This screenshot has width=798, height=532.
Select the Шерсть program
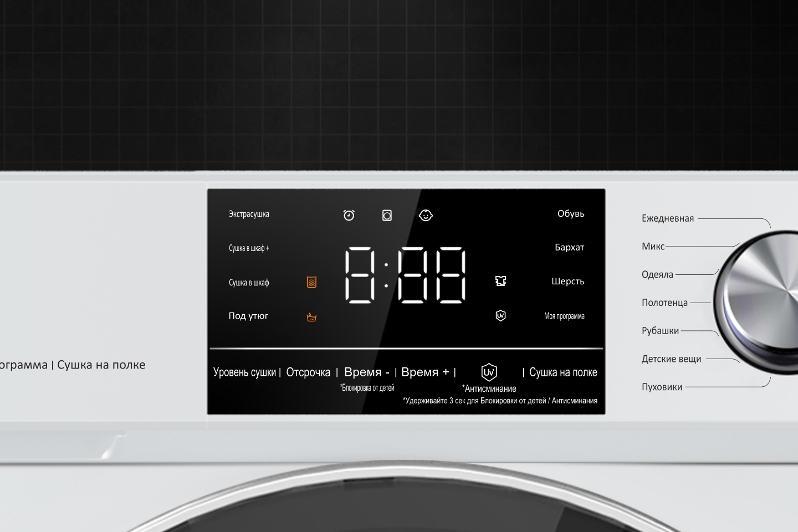[568, 282]
